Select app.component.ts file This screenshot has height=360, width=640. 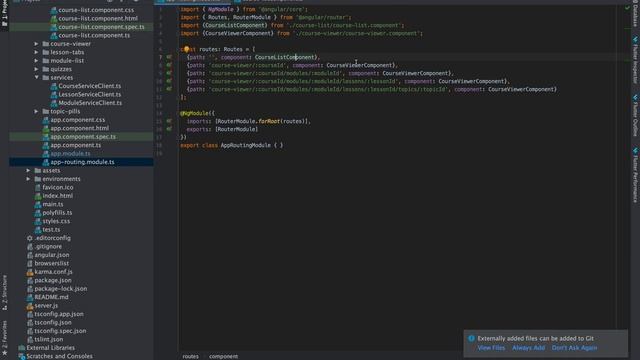pyautogui.click(x=76, y=145)
